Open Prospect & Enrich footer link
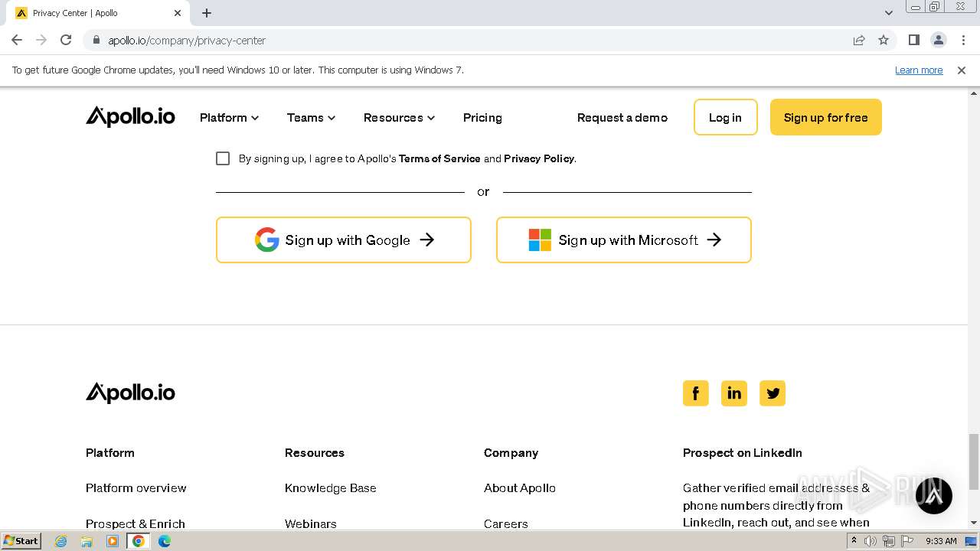The width and height of the screenshot is (980, 551). click(136, 523)
